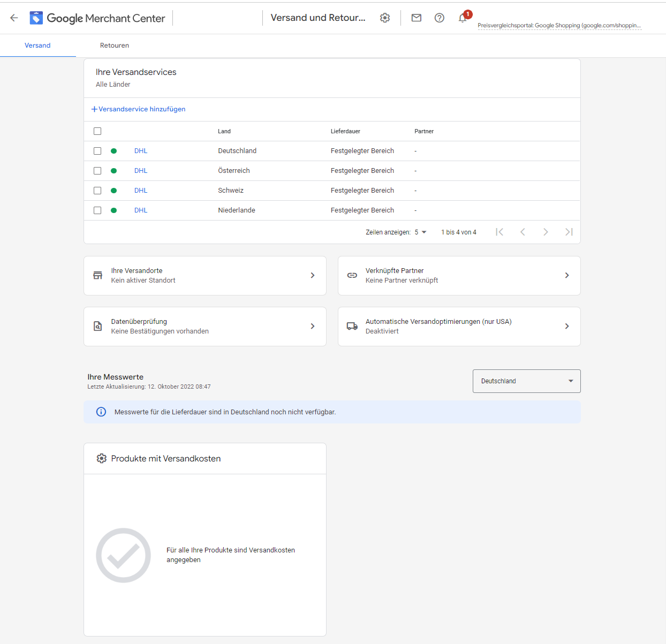Screen dimensions: 666x644
Task: Click the 'Kein aktiver Standort' text
Action: tap(143, 281)
